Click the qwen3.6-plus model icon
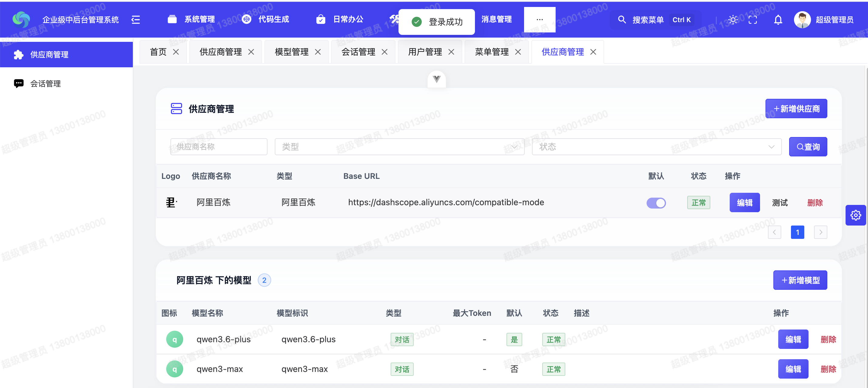Screen dimensions: 868x388 175,339
